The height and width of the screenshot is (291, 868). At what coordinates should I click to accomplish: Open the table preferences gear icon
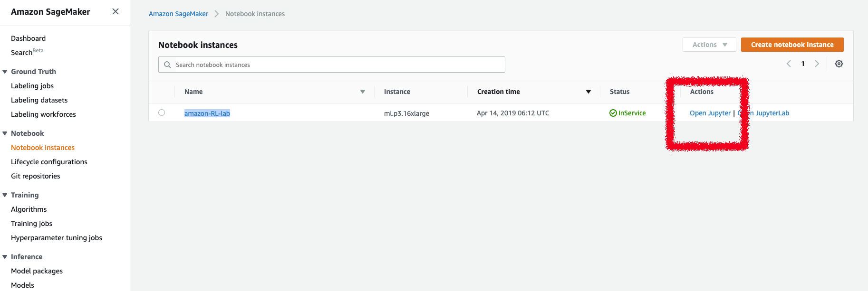click(x=839, y=64)
